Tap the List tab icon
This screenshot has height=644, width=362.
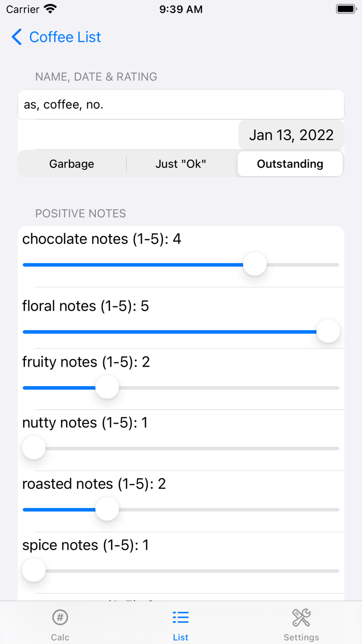tap(180, 617)
